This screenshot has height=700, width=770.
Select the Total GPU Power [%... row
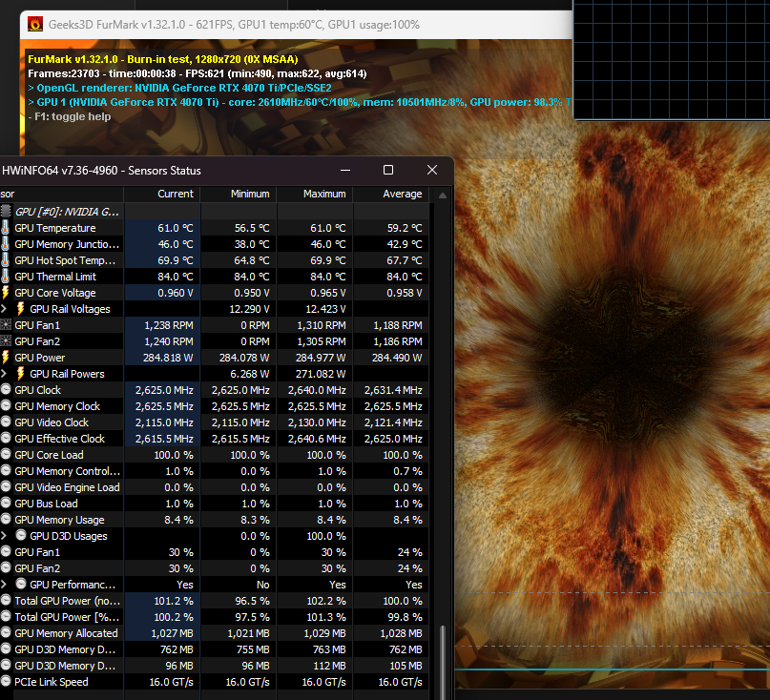tap(215, 616)
